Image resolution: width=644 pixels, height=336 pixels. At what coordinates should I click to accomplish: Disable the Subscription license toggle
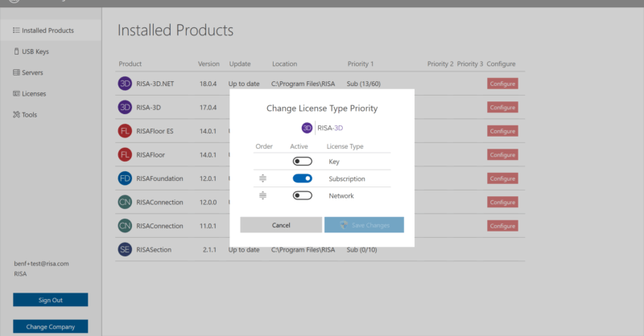point(302,178)
